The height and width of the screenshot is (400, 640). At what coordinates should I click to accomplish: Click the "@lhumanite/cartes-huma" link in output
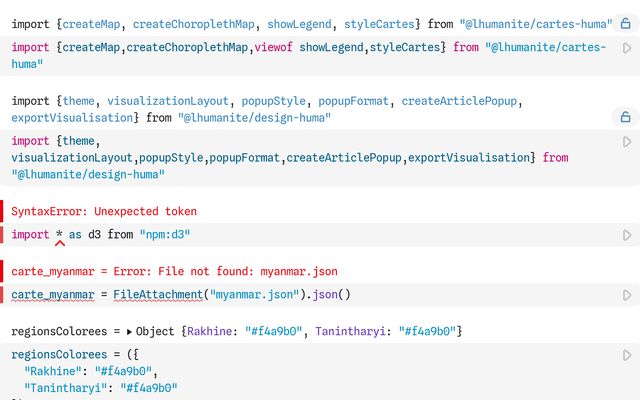(536, 24)
